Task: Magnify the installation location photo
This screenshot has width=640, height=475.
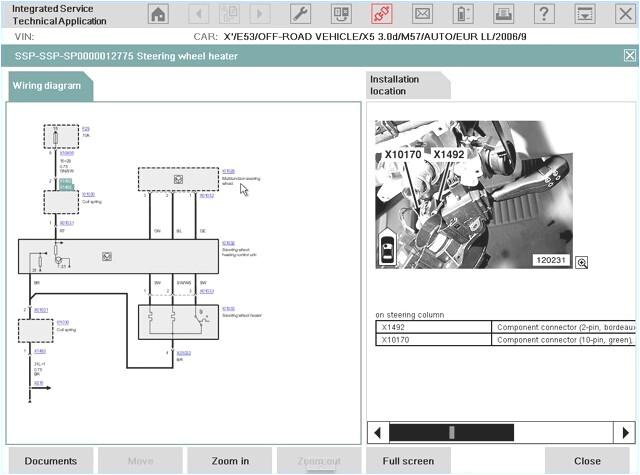Action: coord(581,262)
